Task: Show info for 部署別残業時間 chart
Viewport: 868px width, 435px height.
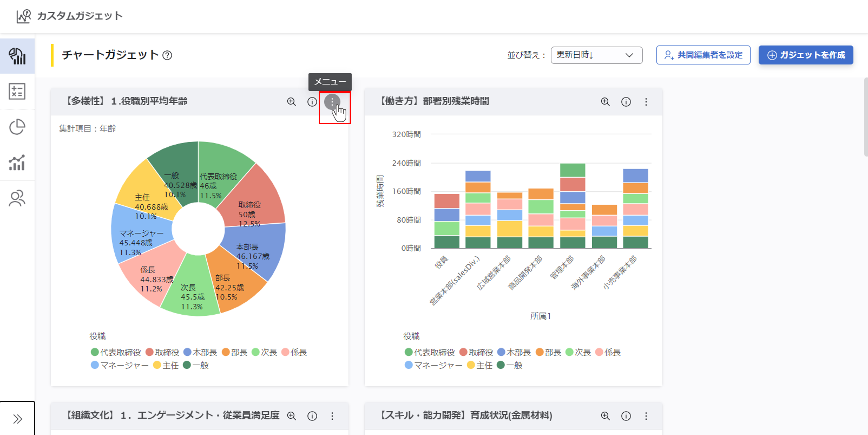Action: (x=626, y=102)
